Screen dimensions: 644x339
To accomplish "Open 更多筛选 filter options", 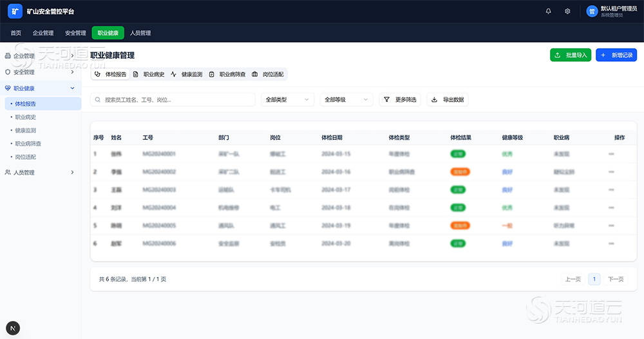I will tap(400, 99).
